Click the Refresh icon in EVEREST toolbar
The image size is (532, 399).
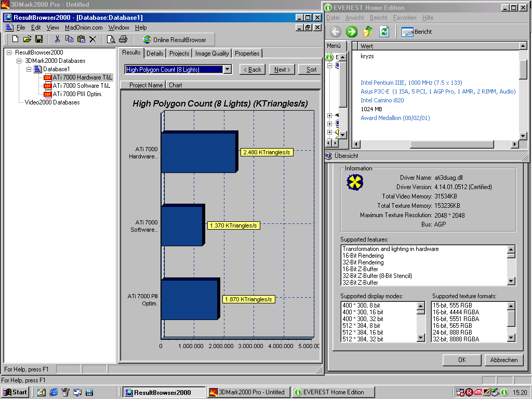[384, 32]
